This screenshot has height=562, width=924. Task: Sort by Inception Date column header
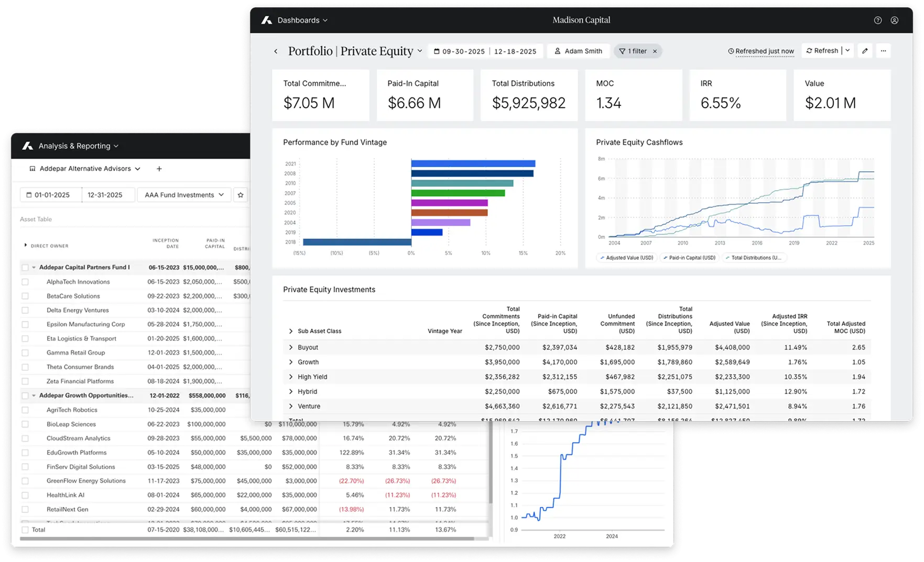166,243
